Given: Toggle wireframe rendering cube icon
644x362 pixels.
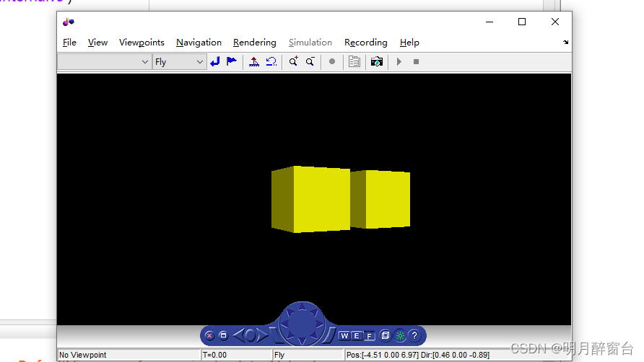Looking at the screenshot, I should [x=386, y=336].
